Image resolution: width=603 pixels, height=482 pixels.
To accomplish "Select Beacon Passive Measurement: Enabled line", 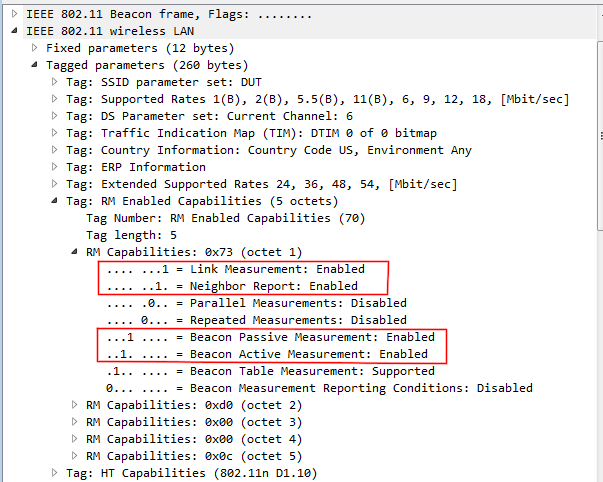I will pos(271,337).
